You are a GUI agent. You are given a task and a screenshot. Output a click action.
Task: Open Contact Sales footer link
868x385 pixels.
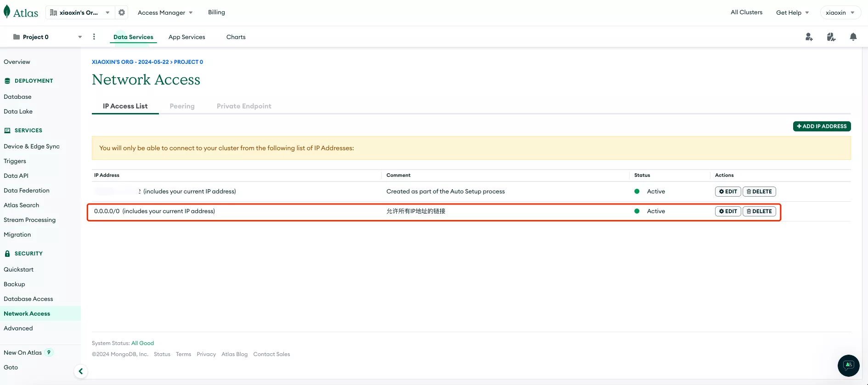[271, 354]
